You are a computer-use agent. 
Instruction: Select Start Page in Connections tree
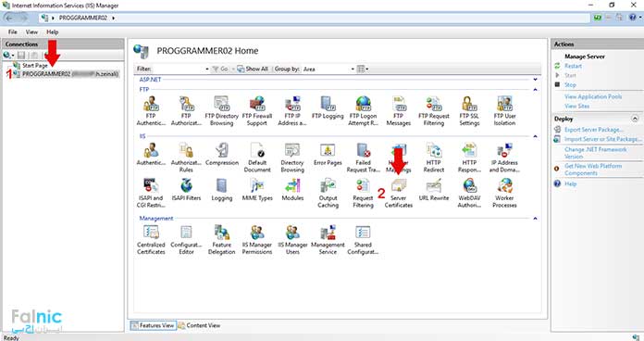(31, 66)
